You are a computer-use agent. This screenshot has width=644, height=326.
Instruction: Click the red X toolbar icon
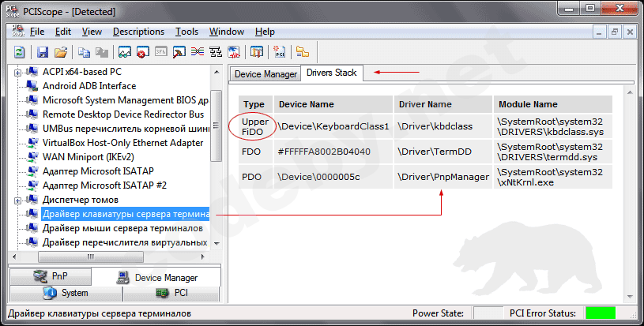pos(143,52)
